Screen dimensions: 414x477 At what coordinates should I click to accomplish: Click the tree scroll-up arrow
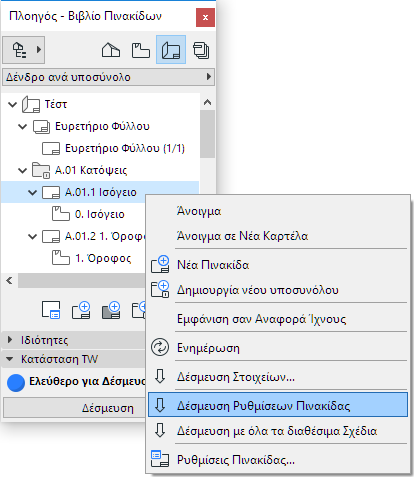207,102
